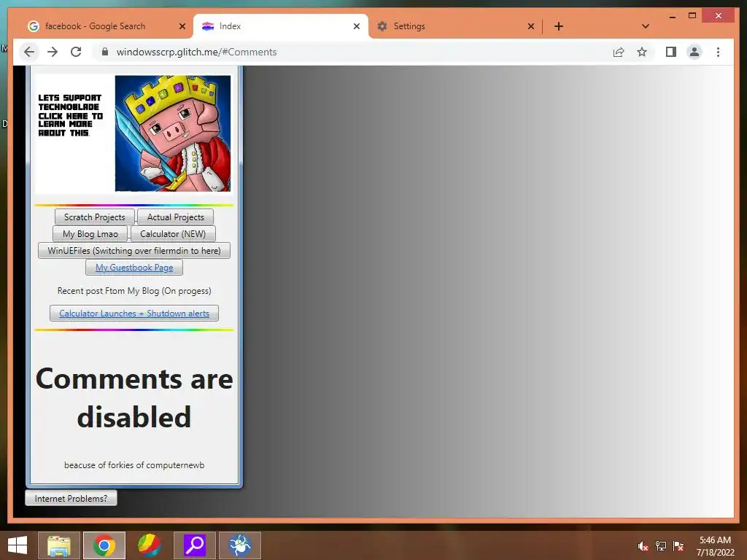Click the 'Comments are disabled' heading
Screen dimensions: 747x560
click(x=134, y=397)
